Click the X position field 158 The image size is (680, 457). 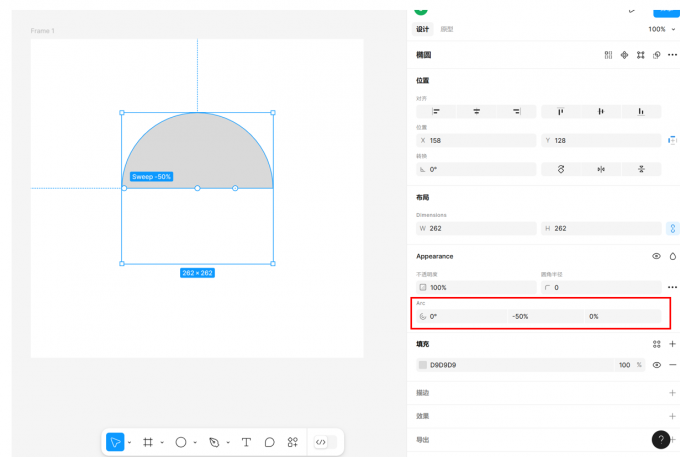476,140
